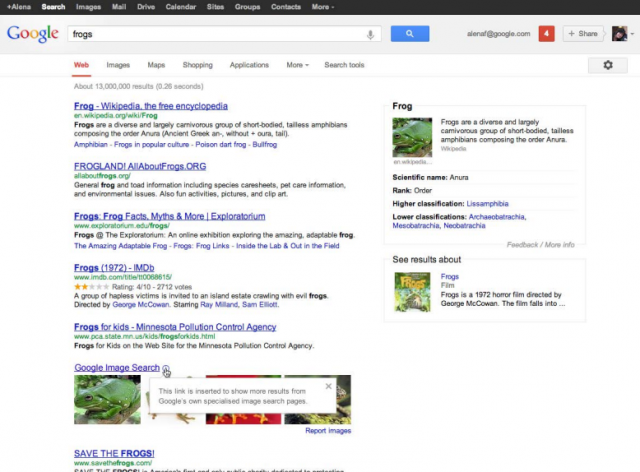
Task: Open Drive from the top bar
Action: [x=146, y=7]
